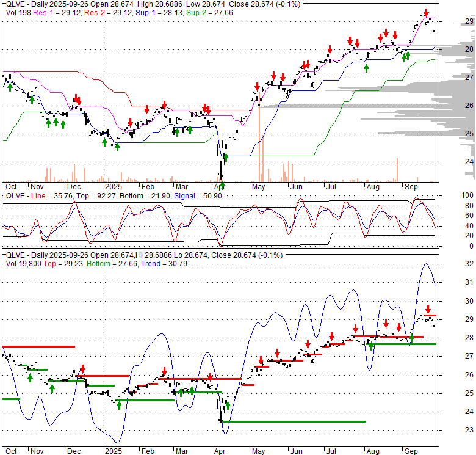Select 'Top = 92.27' in oscillator legend
This screenshot has width=476, height=455.
pyautogui.click(x=96, y=196)
